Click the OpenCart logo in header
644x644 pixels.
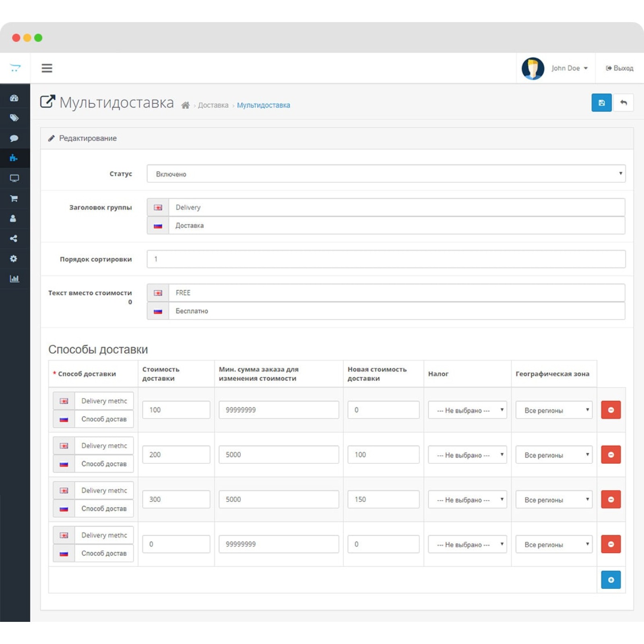coord(15,68)
